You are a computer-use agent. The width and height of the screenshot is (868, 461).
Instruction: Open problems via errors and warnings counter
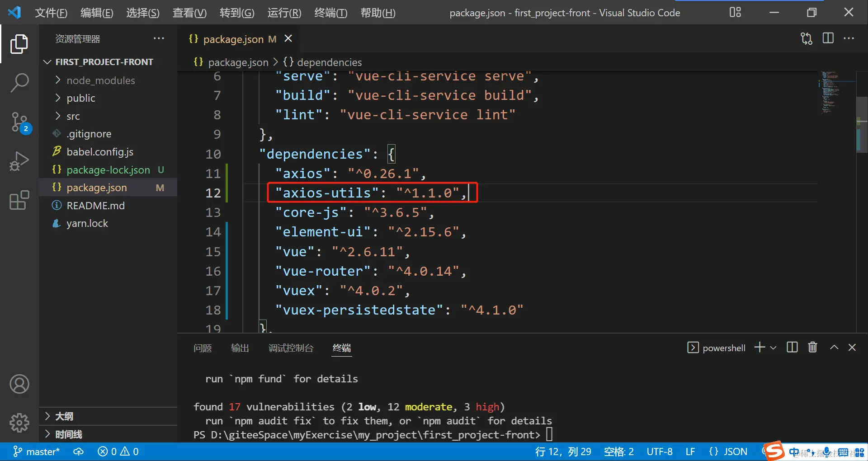click(118, 452)
